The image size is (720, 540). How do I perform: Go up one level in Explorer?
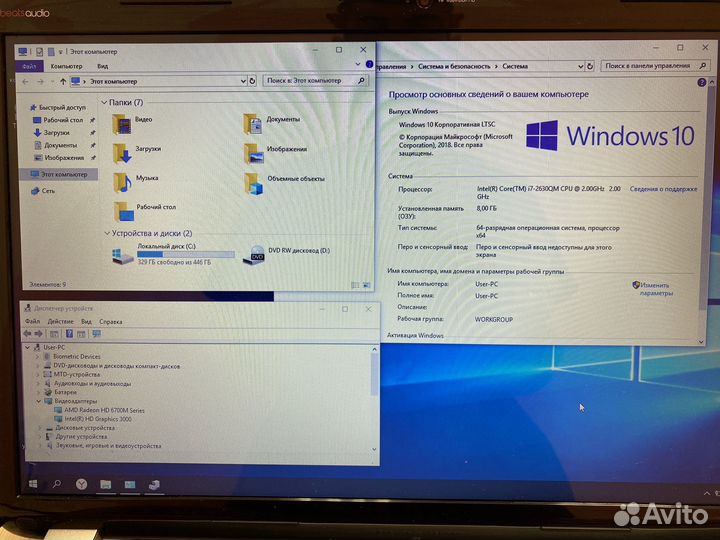[63, 82]
